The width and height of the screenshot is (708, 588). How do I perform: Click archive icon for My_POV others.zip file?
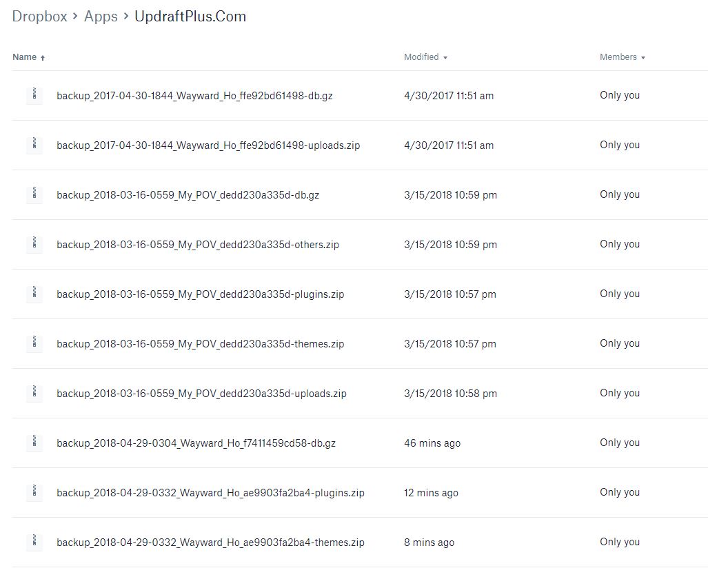(x=34, y=244)
